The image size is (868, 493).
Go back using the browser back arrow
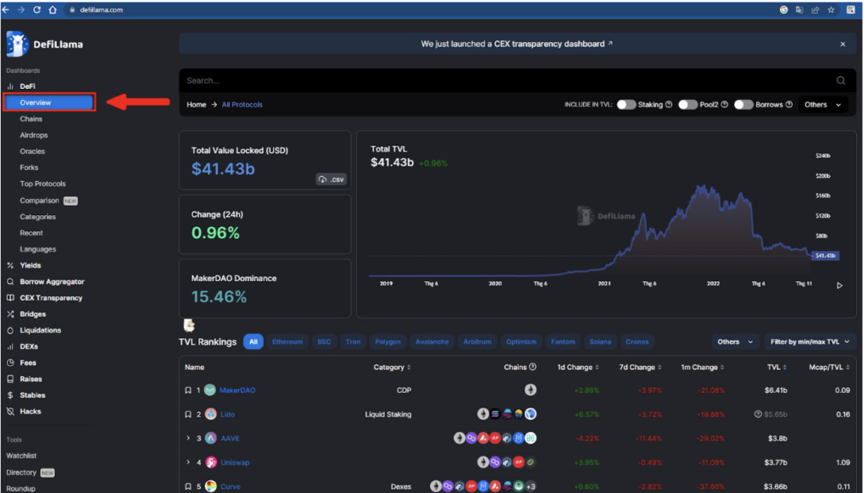tap(6, 9)
